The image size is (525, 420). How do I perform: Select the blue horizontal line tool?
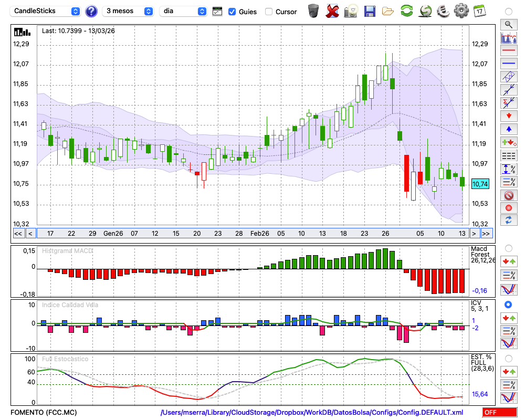click(508, 64)
